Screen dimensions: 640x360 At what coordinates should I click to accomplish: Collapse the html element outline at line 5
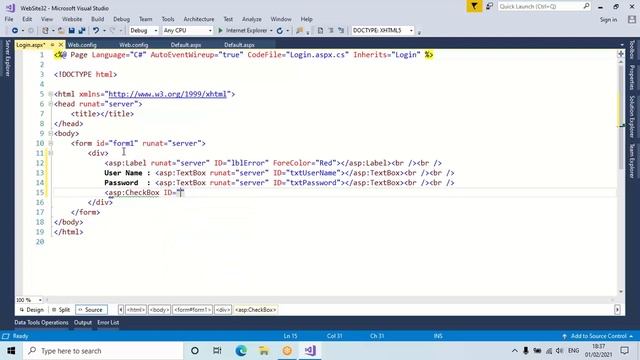(x=51, y=94)
